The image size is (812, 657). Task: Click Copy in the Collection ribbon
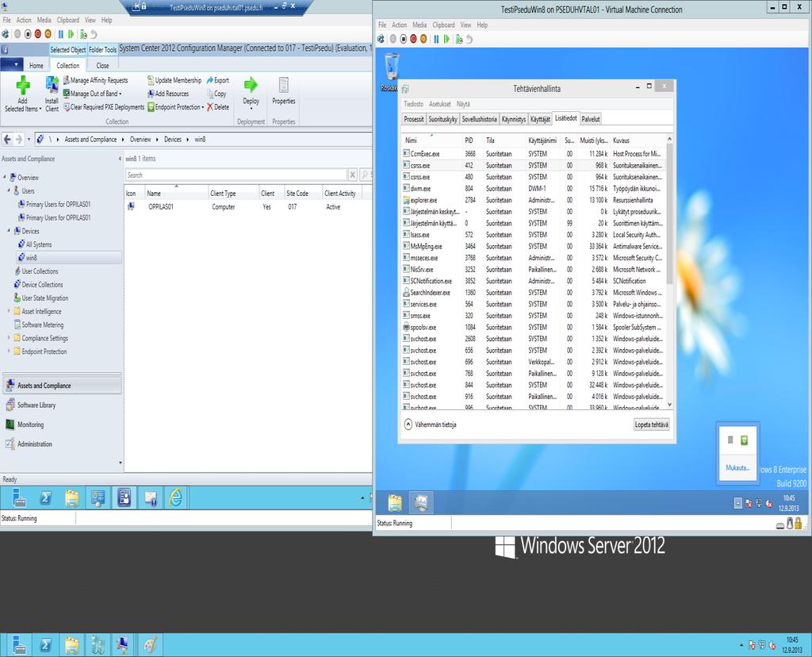[x=216, y=94]
